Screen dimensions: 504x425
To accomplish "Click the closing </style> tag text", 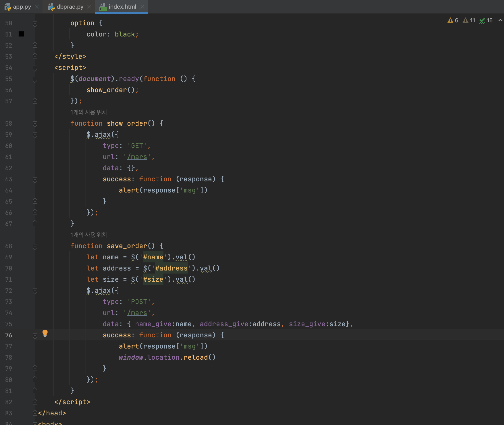I will [70, 56].
